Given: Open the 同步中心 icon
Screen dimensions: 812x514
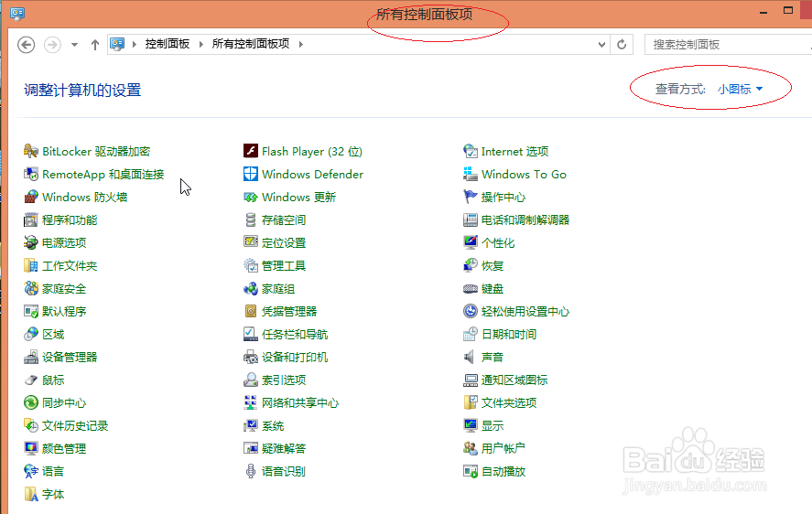Looking at the screenshot, I should 31,402.
